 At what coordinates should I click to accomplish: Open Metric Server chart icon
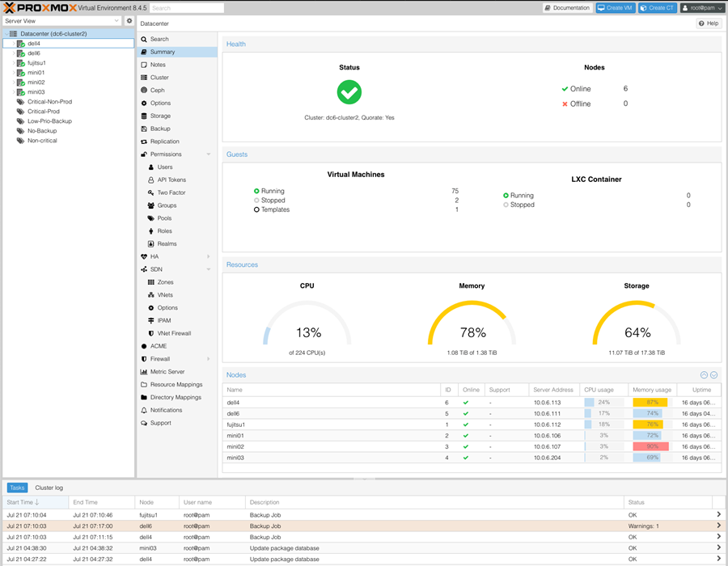(144, 372)
